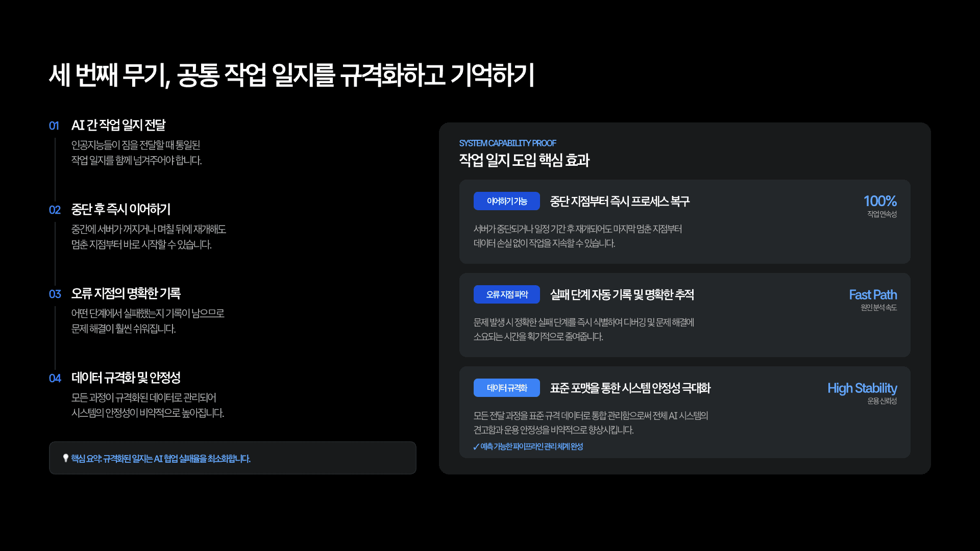This screenshot has height=551, width=980.
Task: Click step number 03
Action: point(55,294)
